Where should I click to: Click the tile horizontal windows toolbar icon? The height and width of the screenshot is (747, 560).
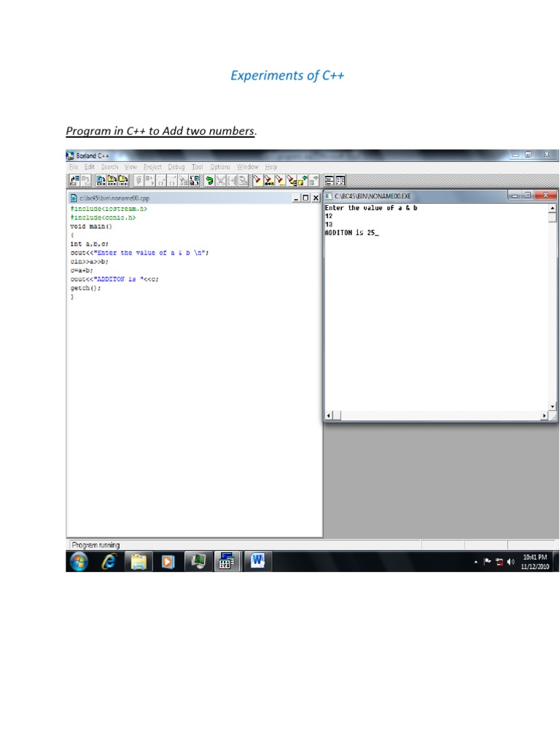[329, 181]
